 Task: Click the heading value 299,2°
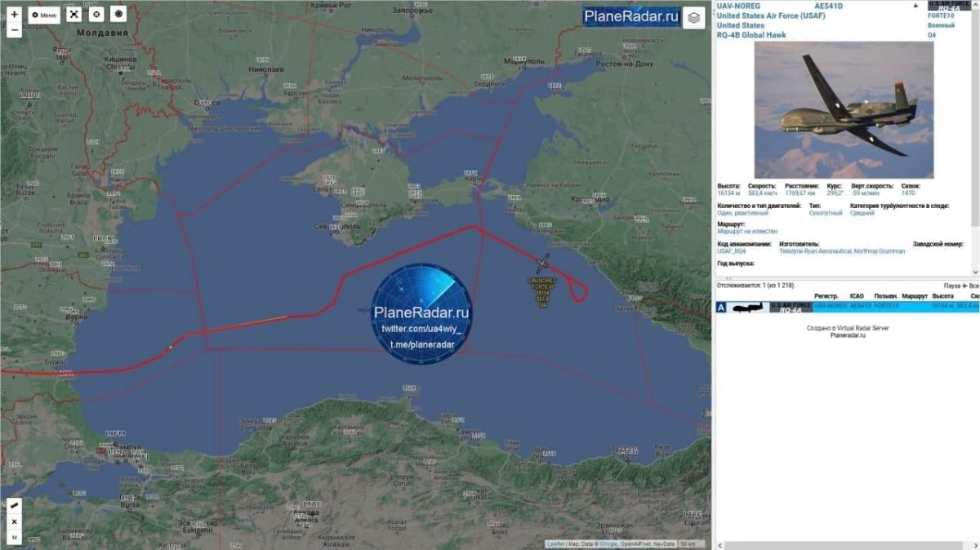[835, 192]
